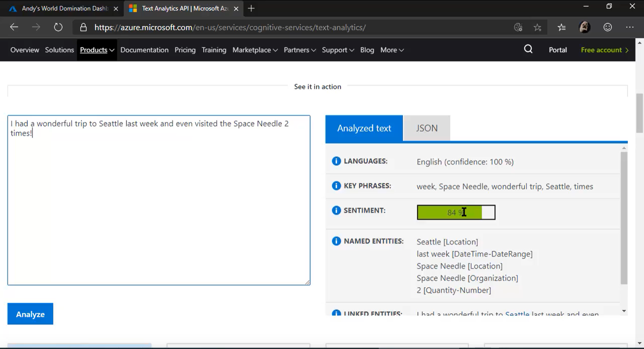Click the address bar URL
644x349 pixels.
[x=230, y=28]
